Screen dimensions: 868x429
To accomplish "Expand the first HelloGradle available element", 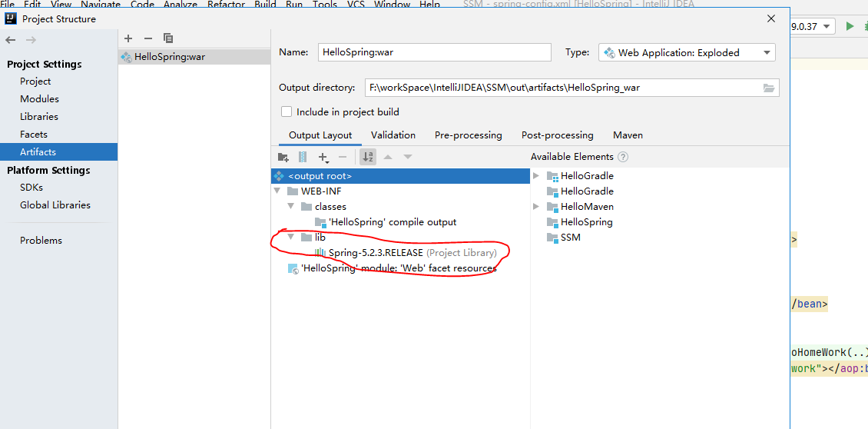I will coord(536,176).
